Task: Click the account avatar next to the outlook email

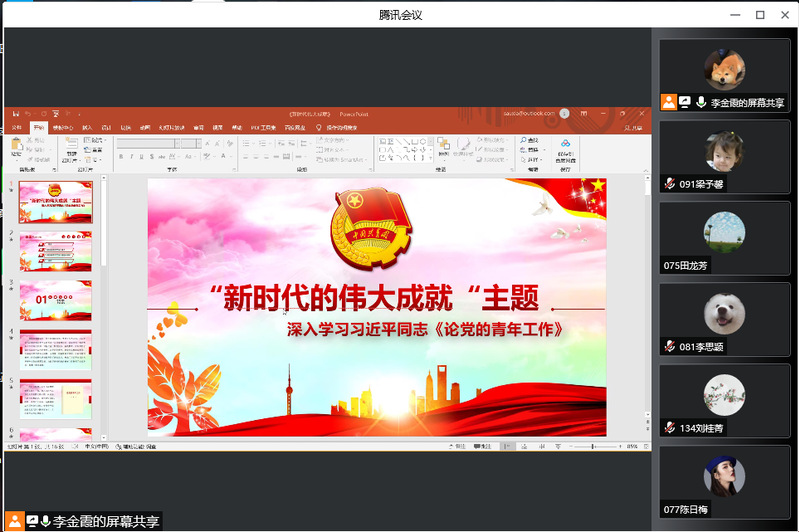Action: (564, 114)
